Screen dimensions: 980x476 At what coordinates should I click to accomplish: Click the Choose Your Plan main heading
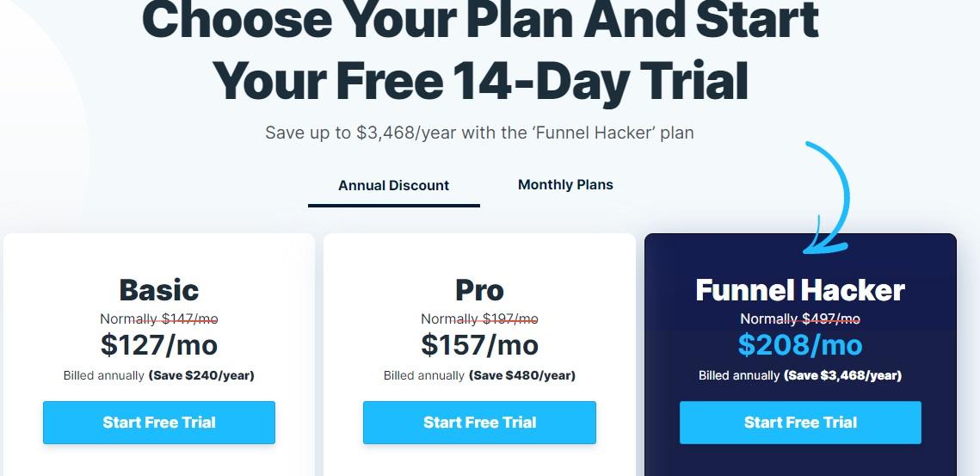click(479, 52)
